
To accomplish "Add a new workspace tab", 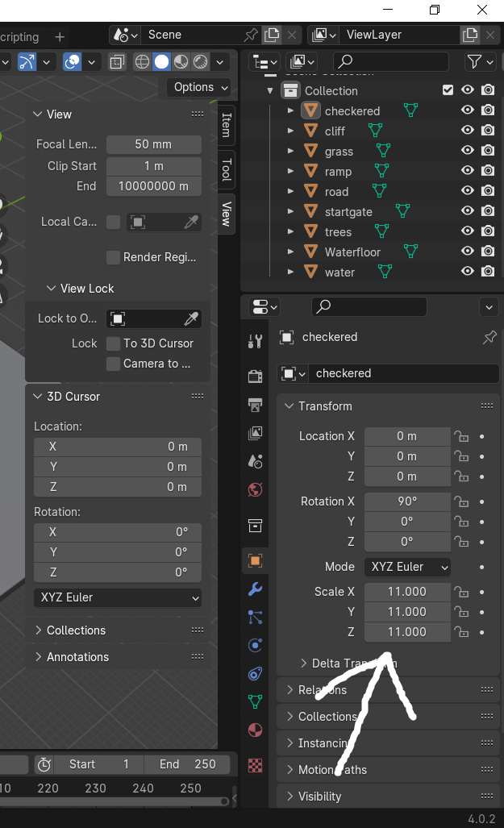I will [60, 37].
